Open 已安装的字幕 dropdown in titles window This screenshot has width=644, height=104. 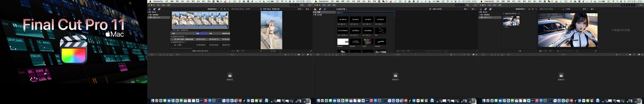click(342, 9)
